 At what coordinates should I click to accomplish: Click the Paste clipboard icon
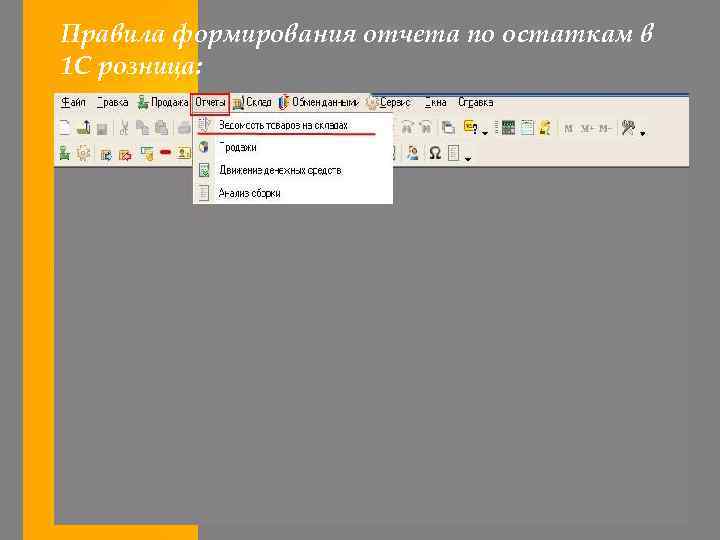pos(162,128)
